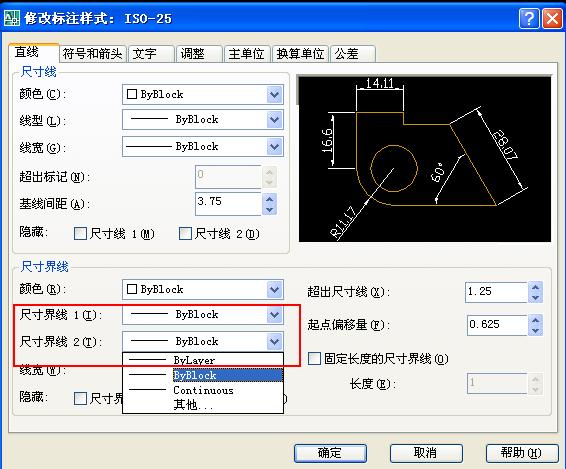
Task: Click the 长度(E) value field
Action: [497, 383]
